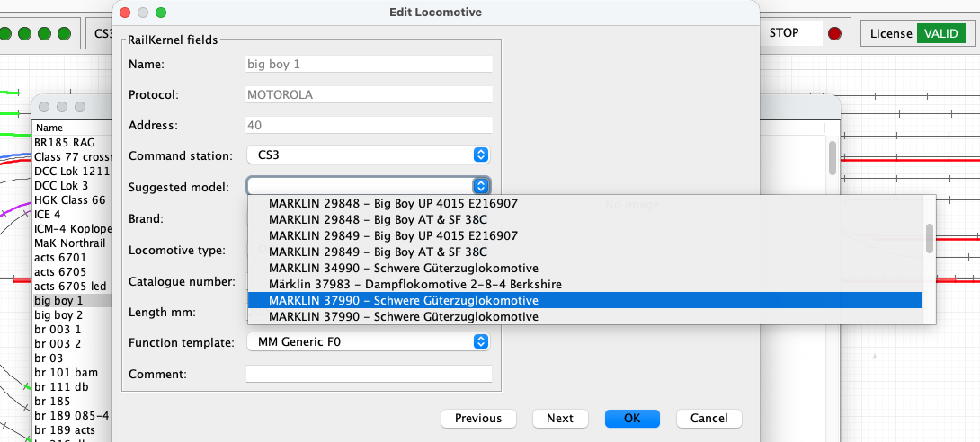
Task: Select DCC Lok 1211 in list
Action: point(73,171)
